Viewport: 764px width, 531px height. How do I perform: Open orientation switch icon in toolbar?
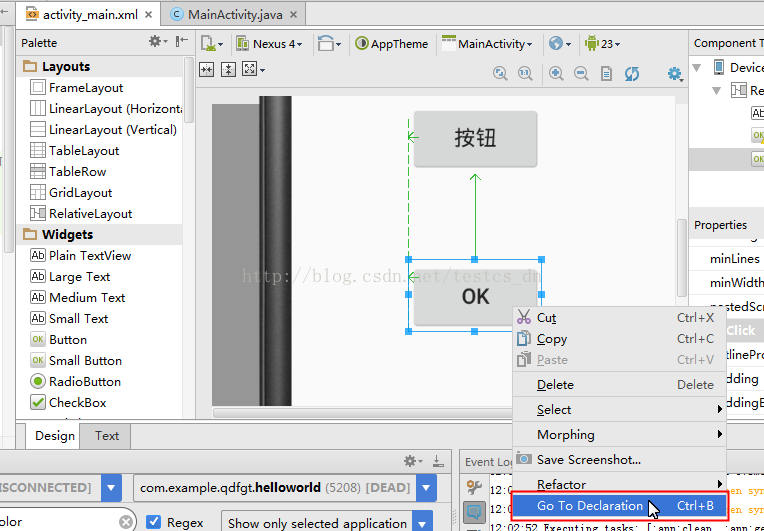click(329, 44)
